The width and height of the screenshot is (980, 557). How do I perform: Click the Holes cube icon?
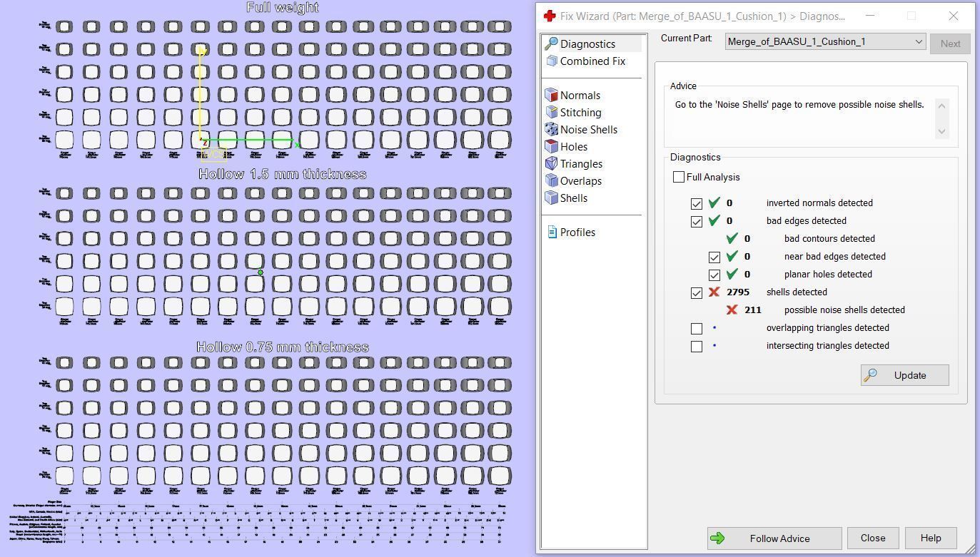pyautogui.click(x=551, y=147)
